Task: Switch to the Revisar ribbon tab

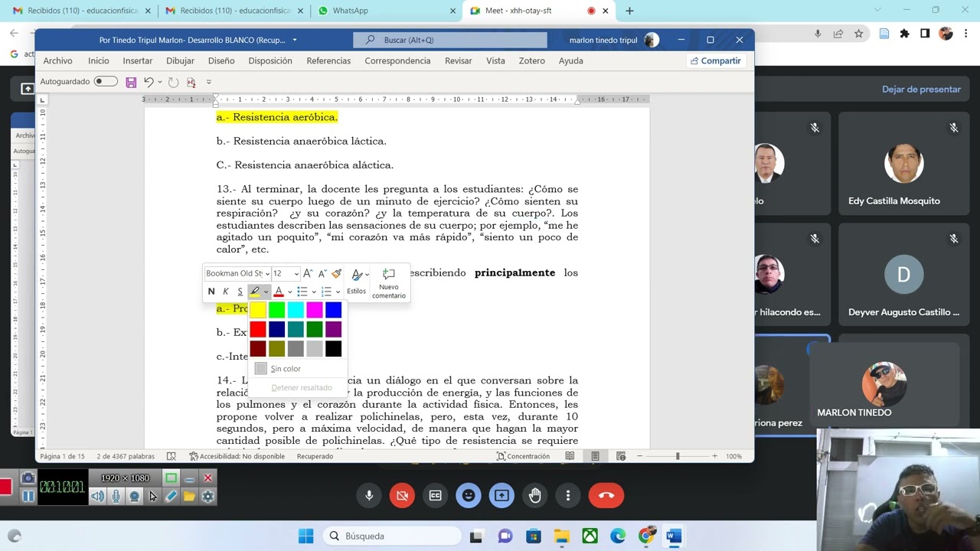Action: click(458, 60)
